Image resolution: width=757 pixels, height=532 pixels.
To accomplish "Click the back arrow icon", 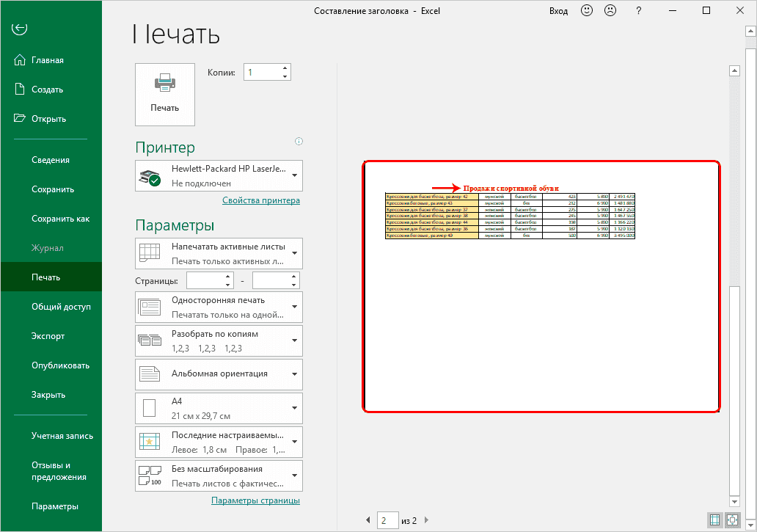I will (x=20, y=29).
